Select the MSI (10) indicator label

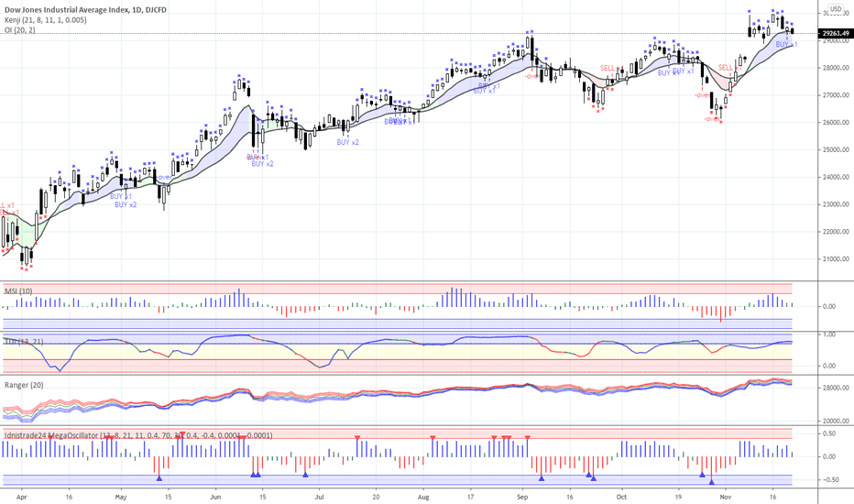coord(18,291)
